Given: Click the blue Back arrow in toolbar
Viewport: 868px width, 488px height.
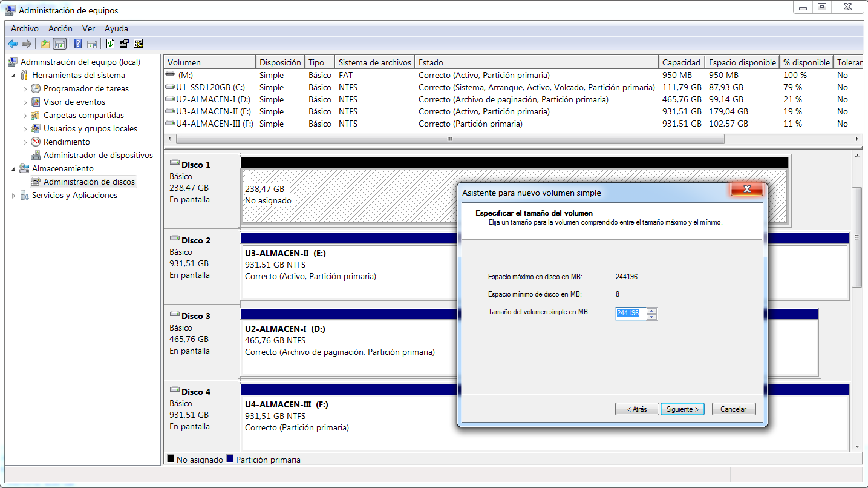Looking at the screenshot, I should tap(12, 44).
